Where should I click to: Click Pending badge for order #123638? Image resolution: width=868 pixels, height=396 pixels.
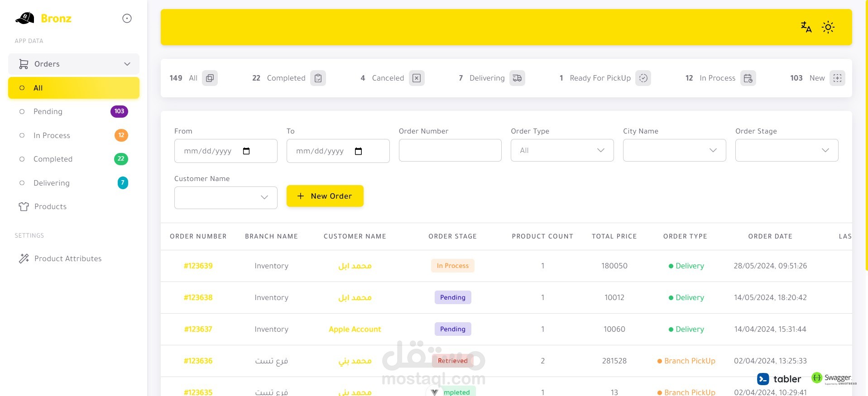pos(453,297)
